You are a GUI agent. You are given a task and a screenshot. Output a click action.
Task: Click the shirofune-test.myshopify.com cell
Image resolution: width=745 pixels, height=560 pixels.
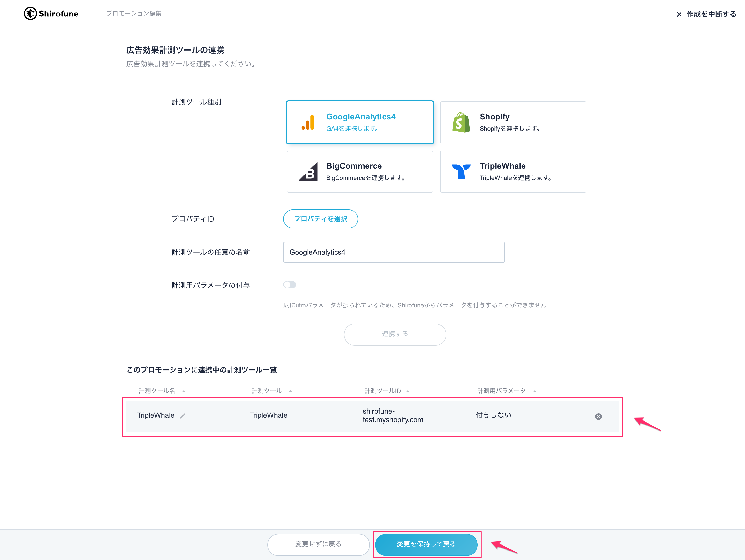393,416
